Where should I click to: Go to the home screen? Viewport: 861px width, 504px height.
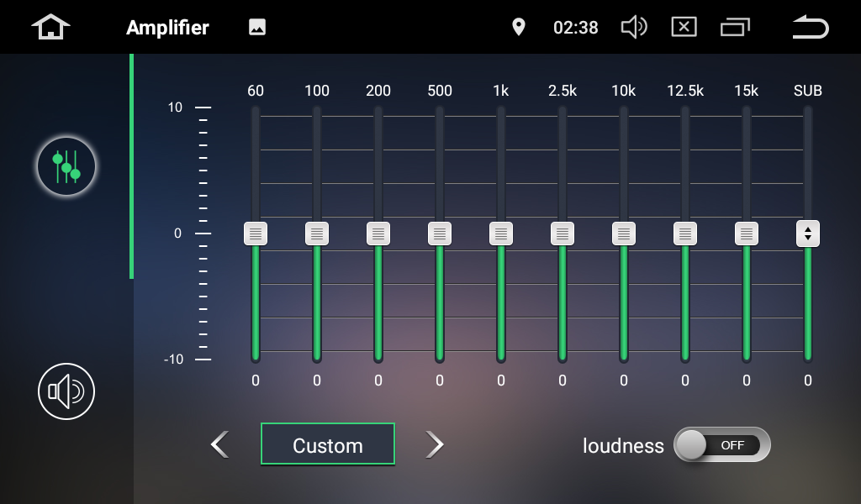50,27
